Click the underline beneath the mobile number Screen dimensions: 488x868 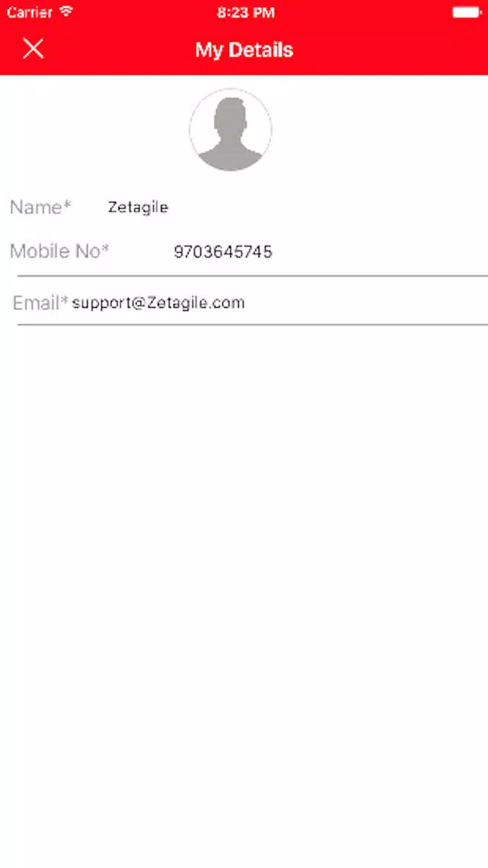pos(252,275)
